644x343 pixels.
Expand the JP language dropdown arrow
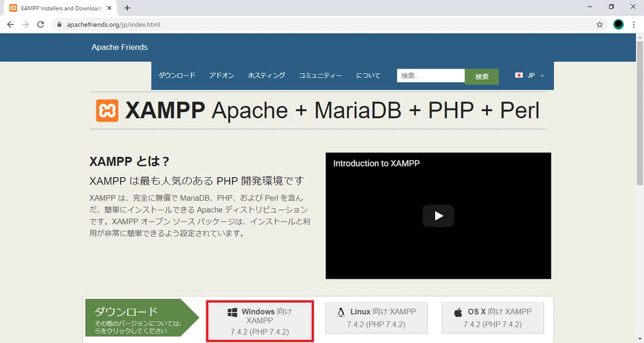click(x=542, y=76)
